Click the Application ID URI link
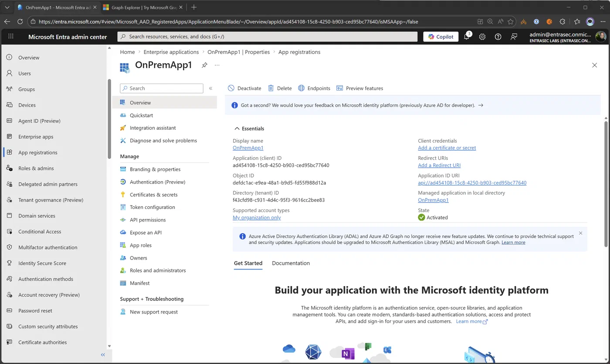The image size is (610, 364). (x=472, y=182)
